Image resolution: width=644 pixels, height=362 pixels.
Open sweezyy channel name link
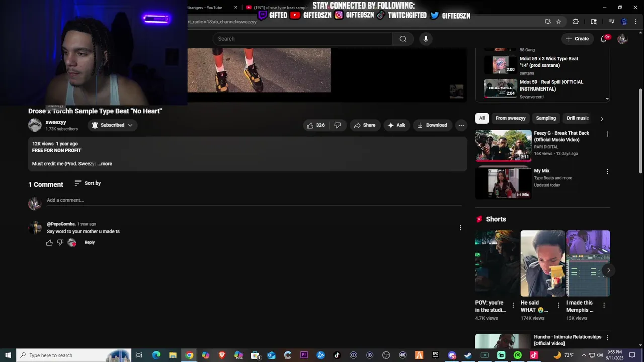(56, 122)
